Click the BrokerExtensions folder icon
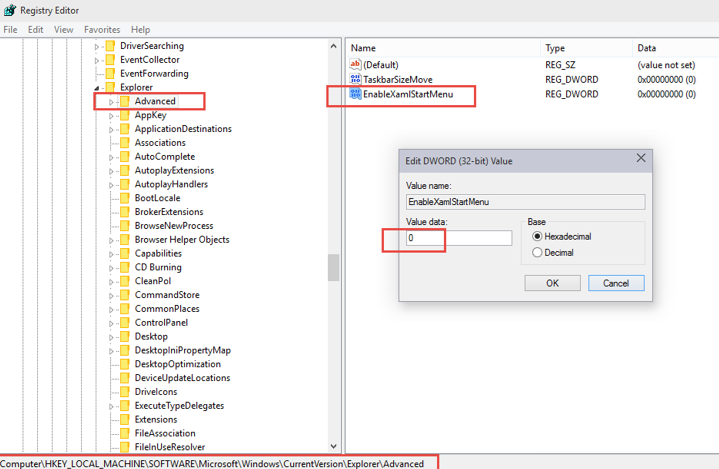 [x=125, y=212]
